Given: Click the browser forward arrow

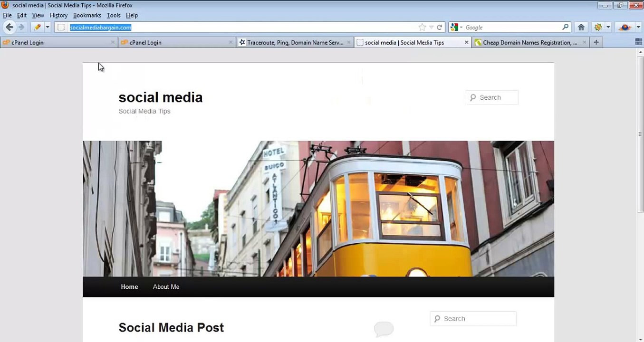Looking at the screenshot, I should 21,27.
